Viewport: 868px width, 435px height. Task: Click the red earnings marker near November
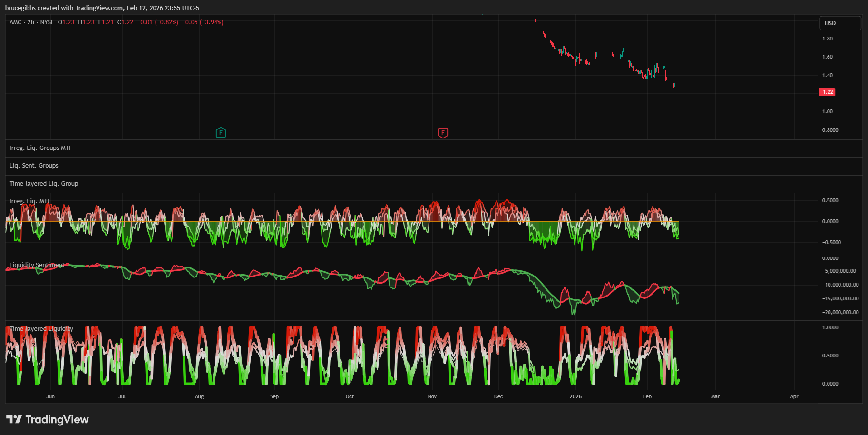click(x=443, y=133)
